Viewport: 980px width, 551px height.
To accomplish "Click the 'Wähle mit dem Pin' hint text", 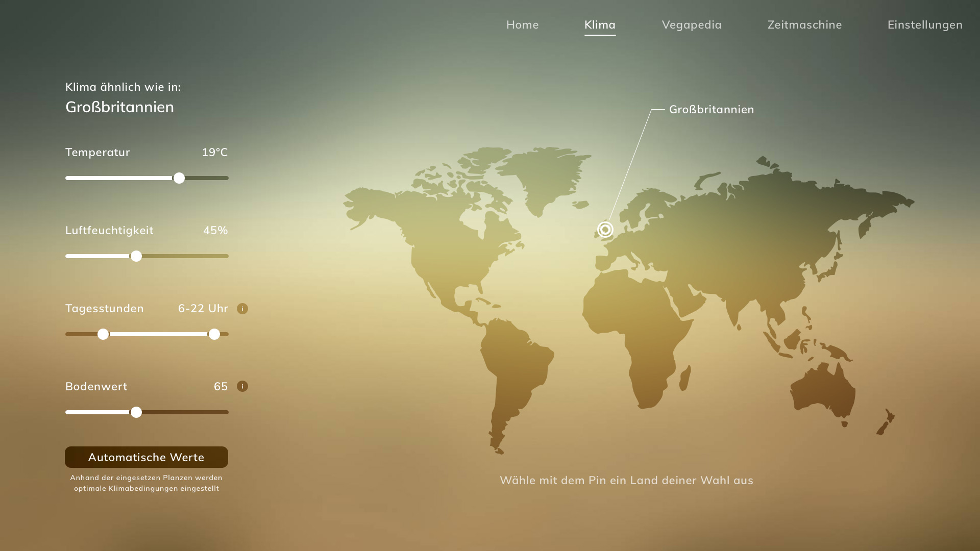I will pyautogui.click(x=626, y=480).
